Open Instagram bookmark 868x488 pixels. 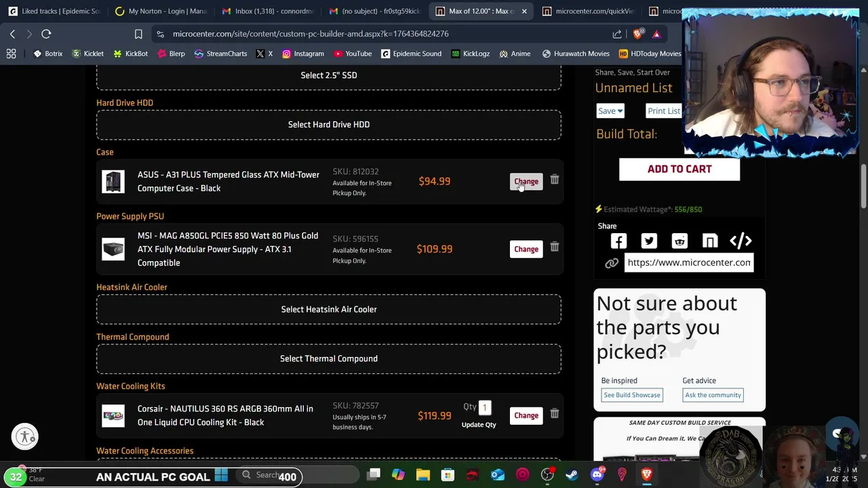coord(302,54)
